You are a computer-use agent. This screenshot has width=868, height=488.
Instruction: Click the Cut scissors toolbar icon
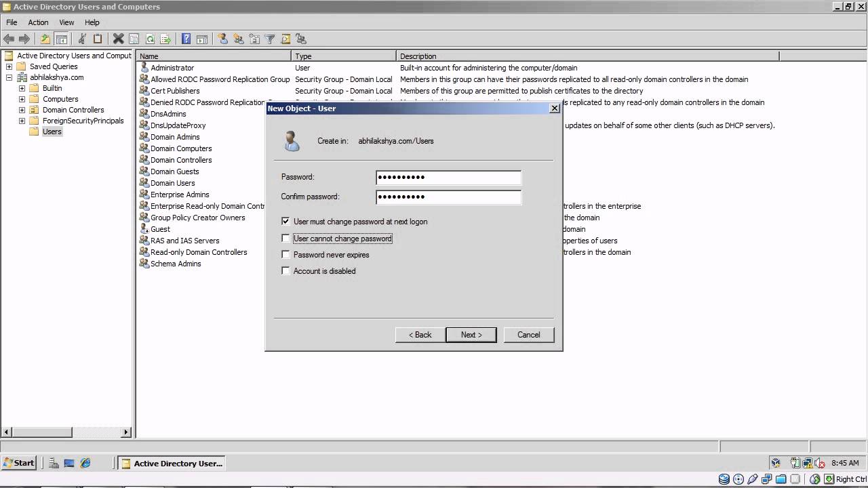(x=82, y=39)
